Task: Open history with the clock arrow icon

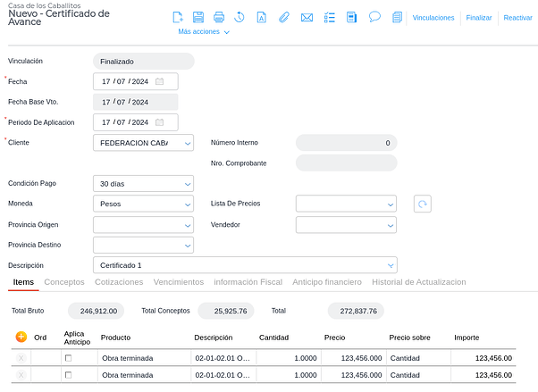Action: coord(240,17)
